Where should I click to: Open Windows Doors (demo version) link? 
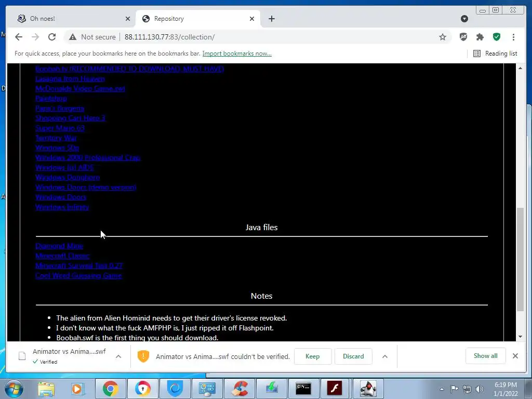click(x=86, y=187)
